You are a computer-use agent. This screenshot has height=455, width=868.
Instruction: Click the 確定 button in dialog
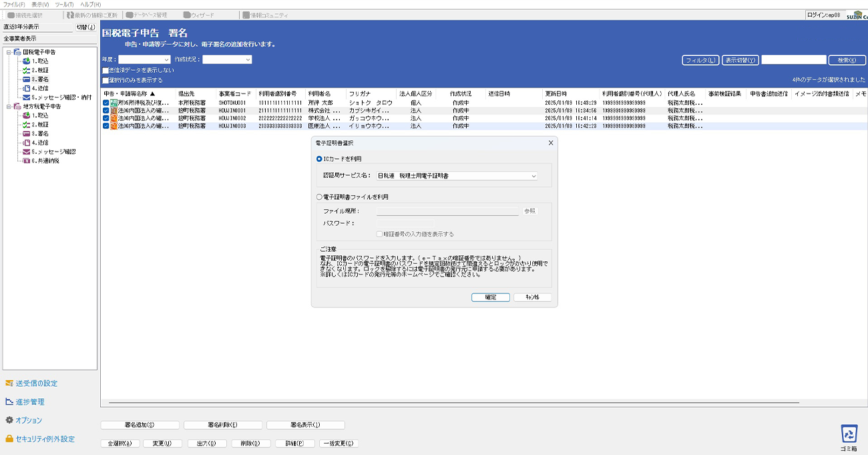[490, 297]
